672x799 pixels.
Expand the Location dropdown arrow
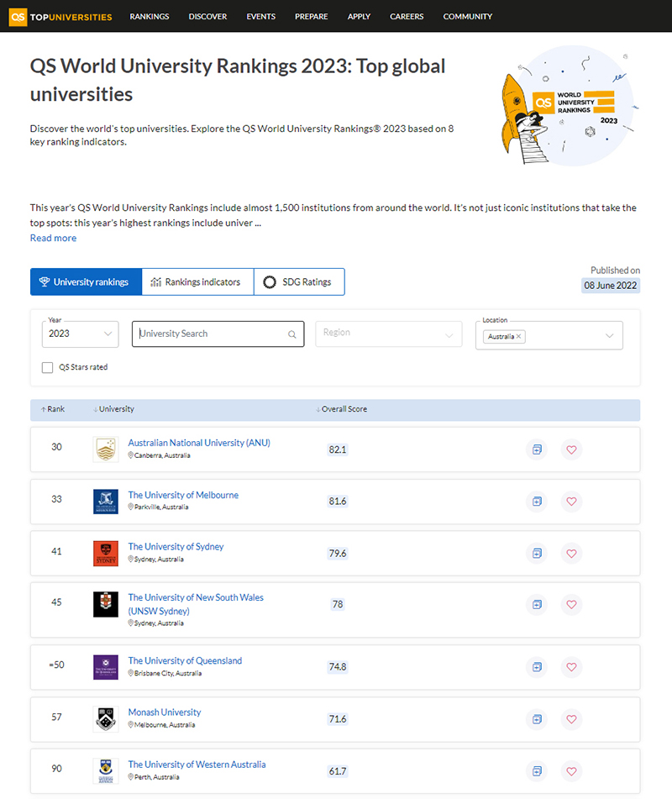(609, 336)
